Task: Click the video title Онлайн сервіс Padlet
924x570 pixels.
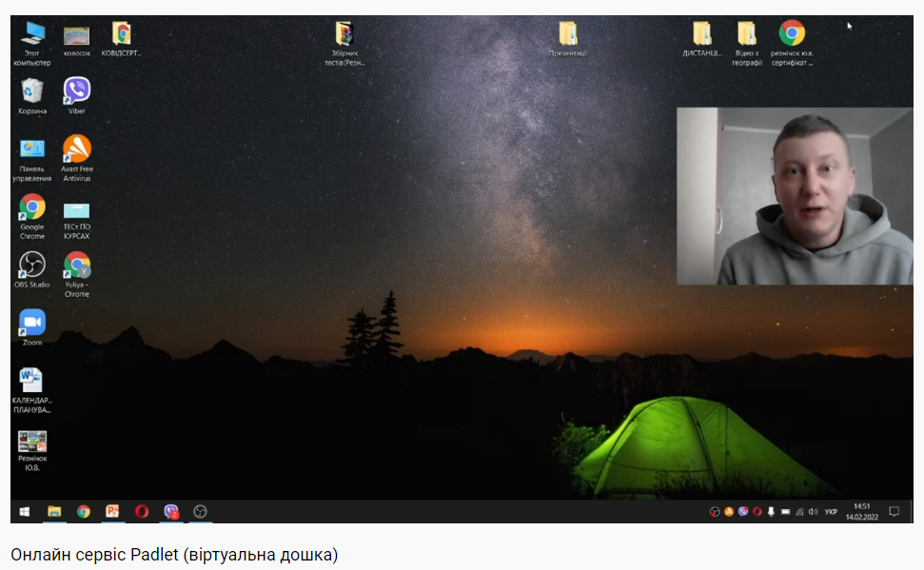Action: tap(174, 555)
